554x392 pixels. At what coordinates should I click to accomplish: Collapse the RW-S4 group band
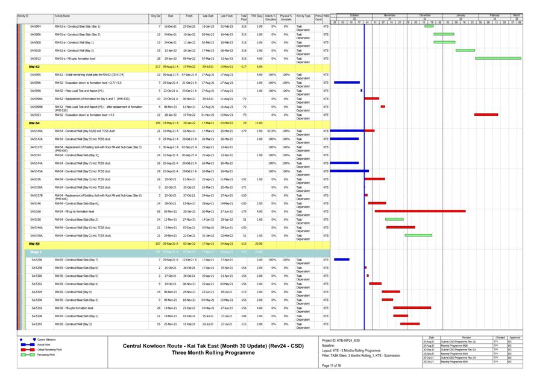point(35,123)
